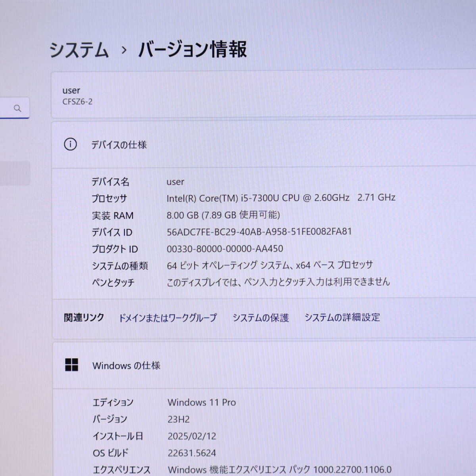The height and width of the screenshot is (476, 476).
Task: Open システムの詳細設定
Action: pos(342,317)
